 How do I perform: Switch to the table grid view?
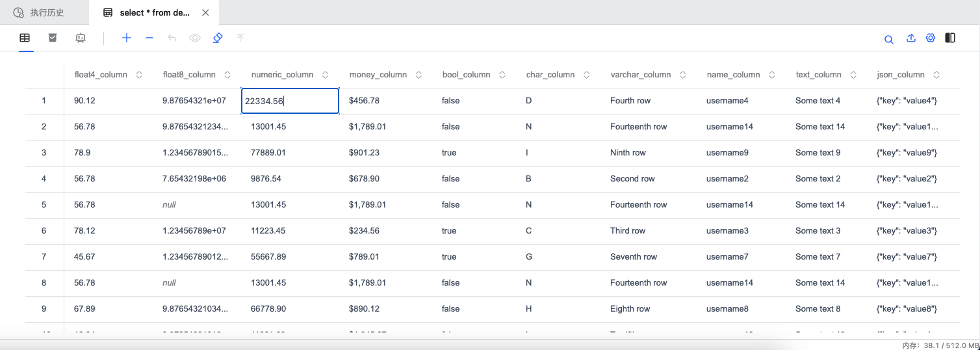25,38
